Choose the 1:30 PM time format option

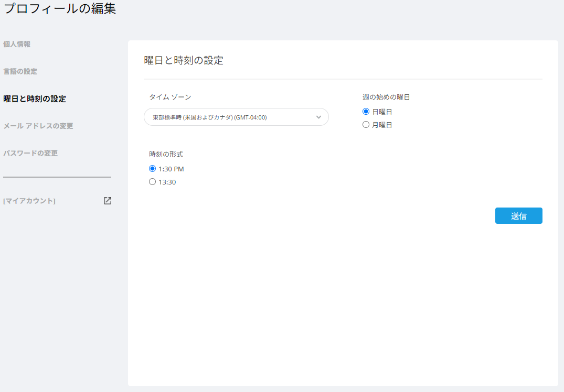pyautogui.click(x=152, y=169)
